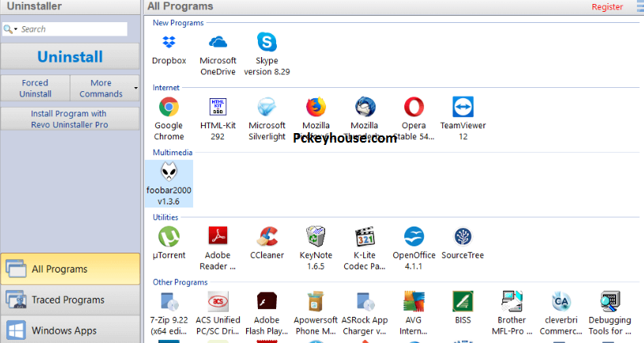Click the New Programs group header

coord(178,23)
